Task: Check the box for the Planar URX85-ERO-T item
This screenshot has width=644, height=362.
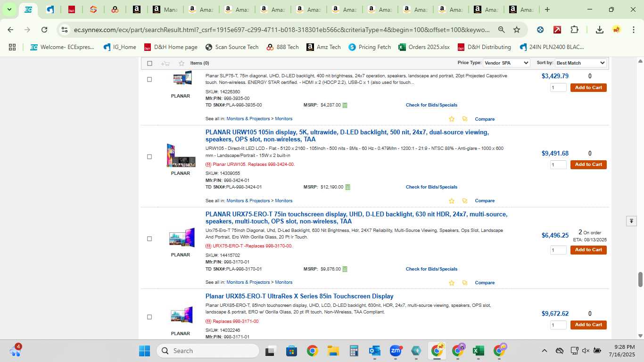Action: [x=149, y=317]
